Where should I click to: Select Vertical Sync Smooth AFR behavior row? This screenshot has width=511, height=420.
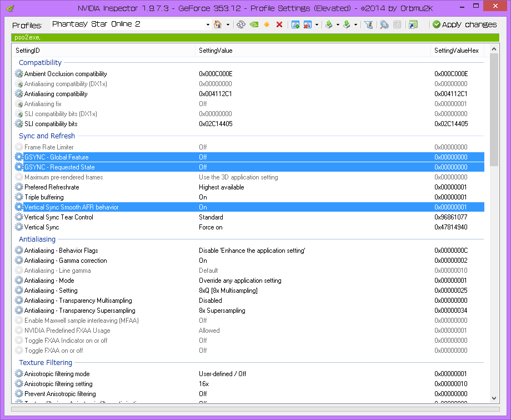249,207
